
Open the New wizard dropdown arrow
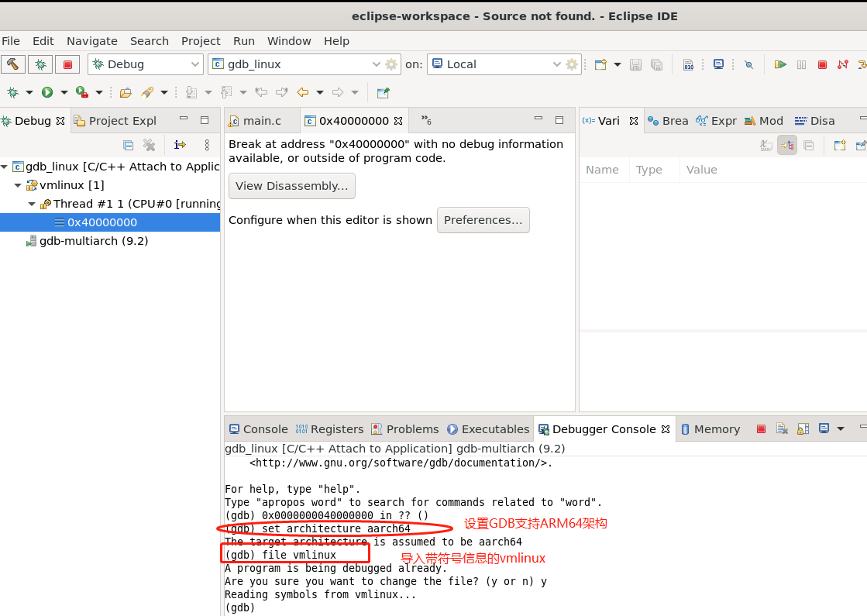click(x=617, y=64)
